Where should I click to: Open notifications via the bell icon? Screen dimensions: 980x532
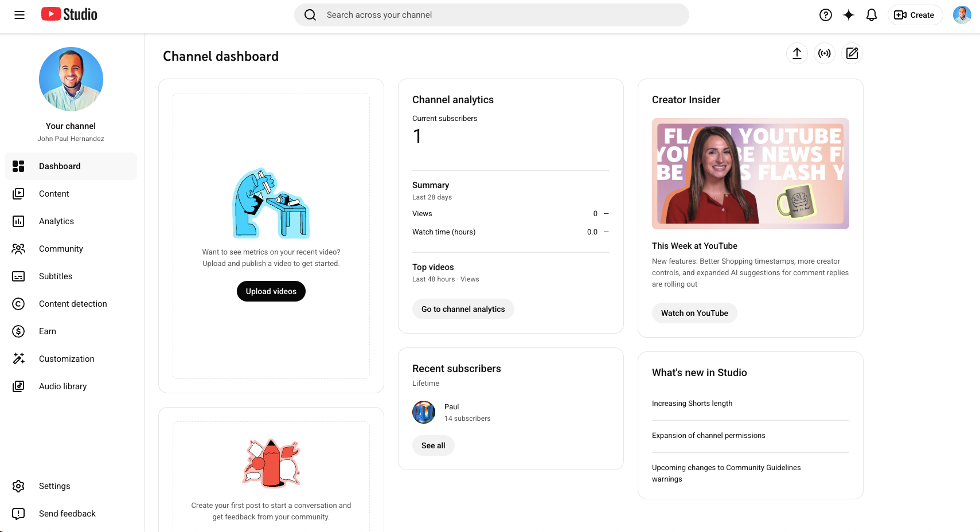tap(871, 15)
